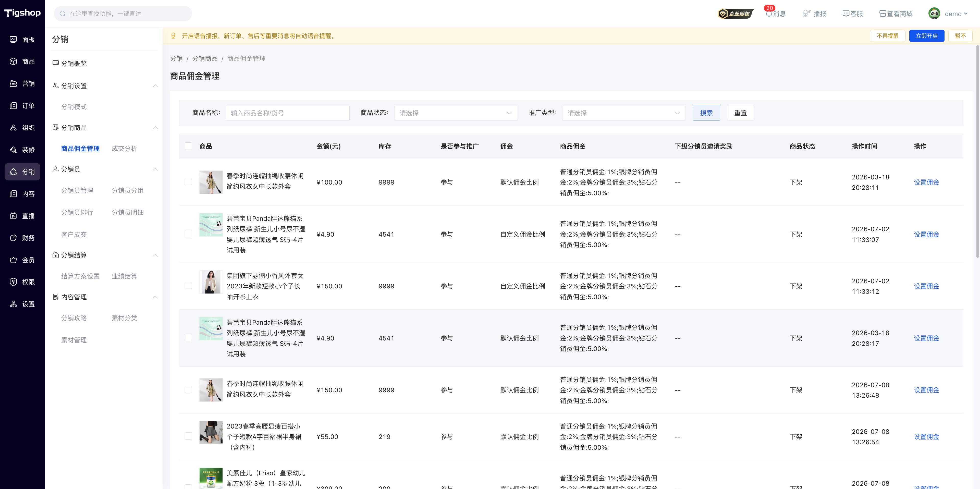Collapse the 分销员 submenu section
The width and height of the screenshot is (980, 489).
click(155, 169)
